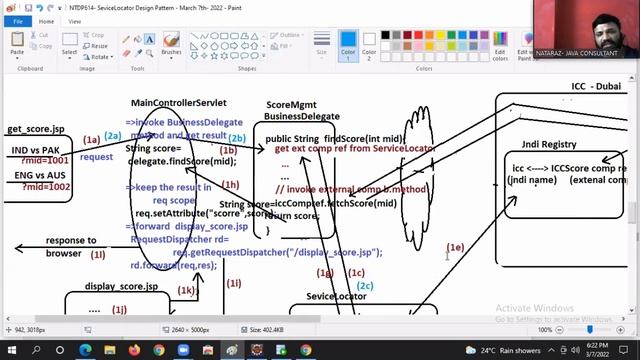Screen dimensions: 640x360
Task: Open the shape Outline dropdown
Action: pyautogui.click(x=287, y=35)
